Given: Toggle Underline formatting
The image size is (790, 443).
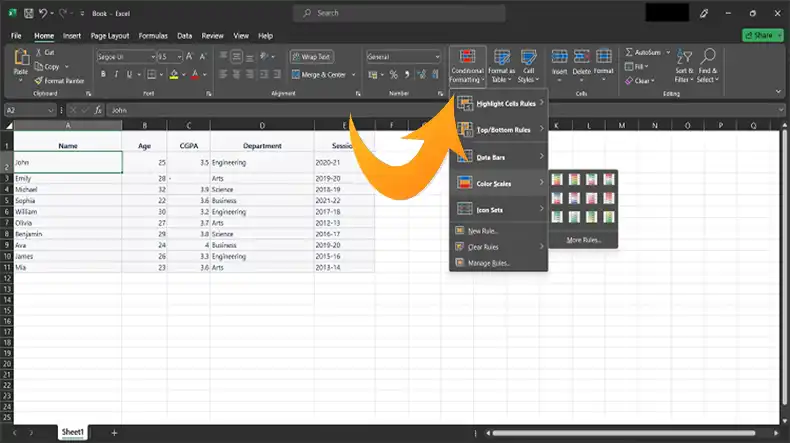Looking at the screenshot, I should click(x=129, y=75).
